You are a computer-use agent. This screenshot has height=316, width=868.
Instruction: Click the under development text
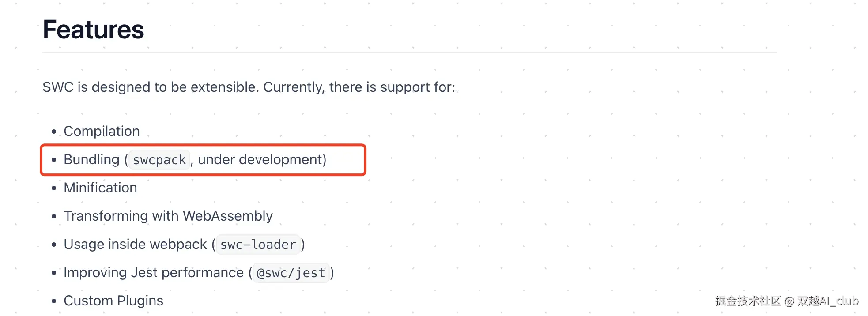tap(262, 159)
